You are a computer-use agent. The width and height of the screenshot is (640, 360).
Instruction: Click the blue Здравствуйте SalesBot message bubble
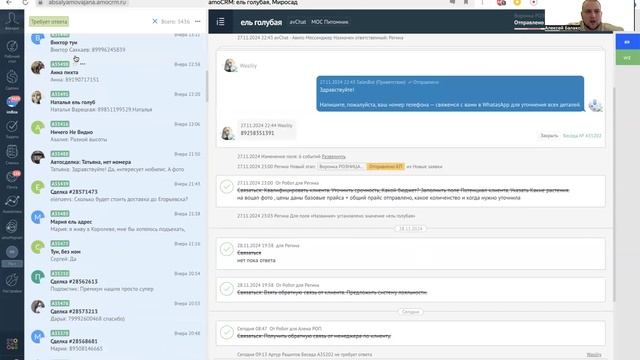[450, 93]
